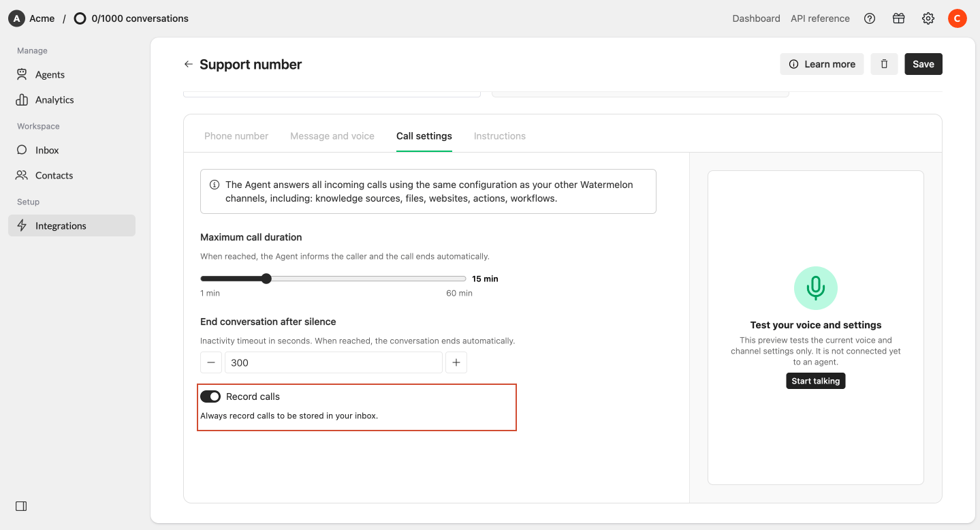Go to Inbox in the sidebar
The width and height of the screenshot is (980, 530).
[72, 150]
